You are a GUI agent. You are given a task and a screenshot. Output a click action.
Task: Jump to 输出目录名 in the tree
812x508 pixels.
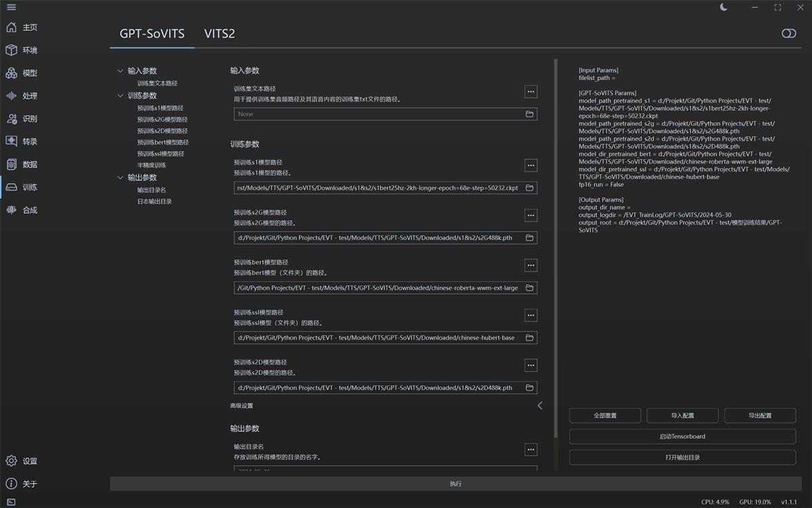(152, 190)
